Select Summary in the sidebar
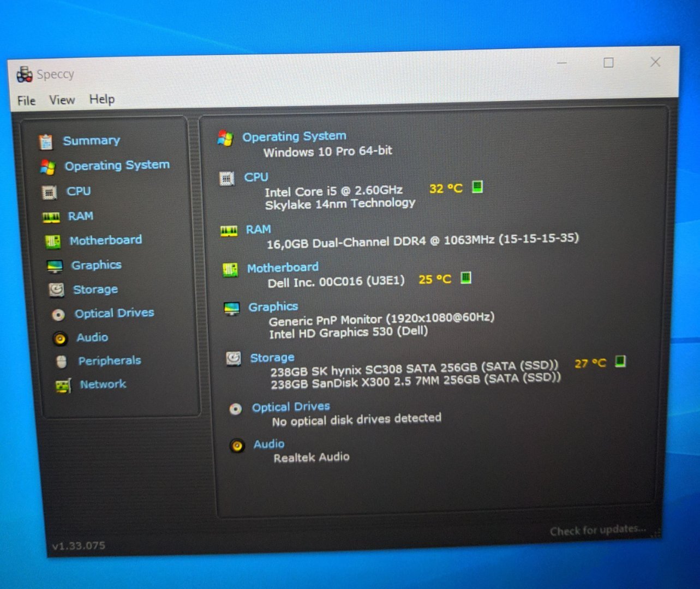700x589 pixels. coord(91,141)
